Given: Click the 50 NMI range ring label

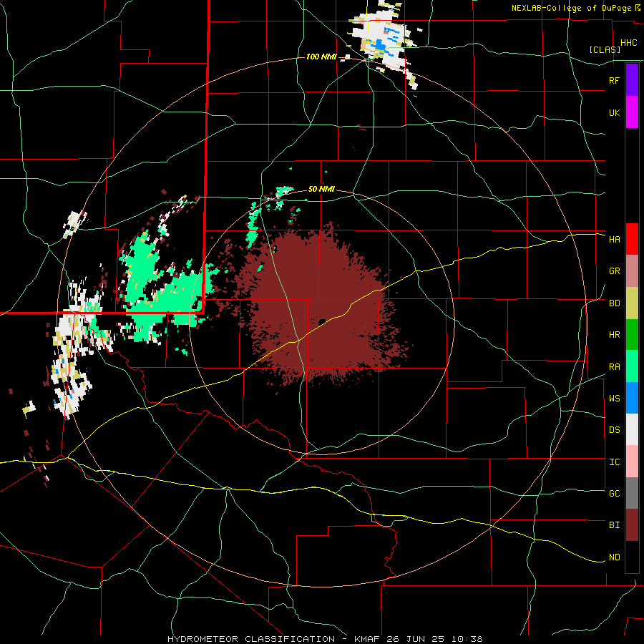Looking at the screenshot, I should [x=321, y=189].
